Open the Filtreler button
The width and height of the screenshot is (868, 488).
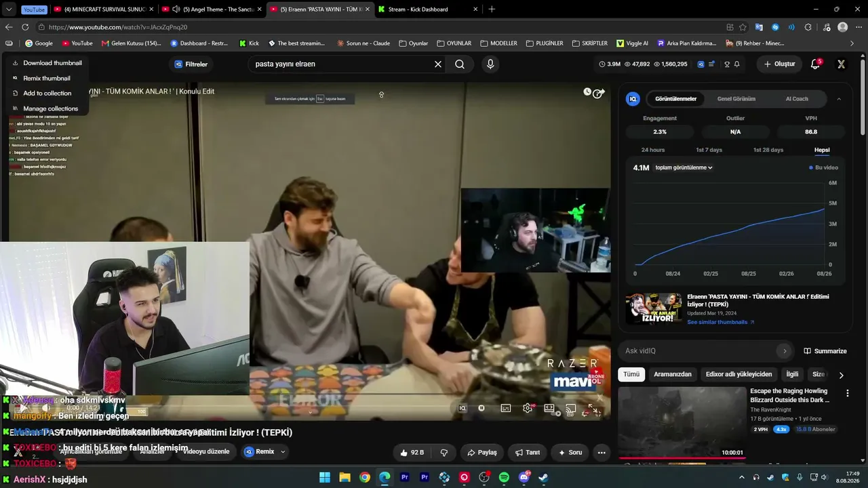pos(191,64)
